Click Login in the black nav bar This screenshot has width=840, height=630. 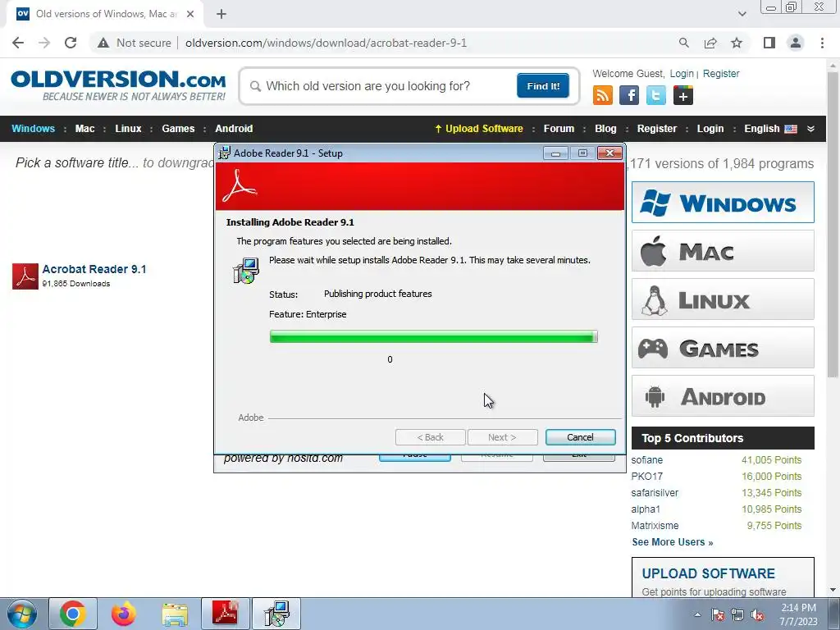pos(710,129)
